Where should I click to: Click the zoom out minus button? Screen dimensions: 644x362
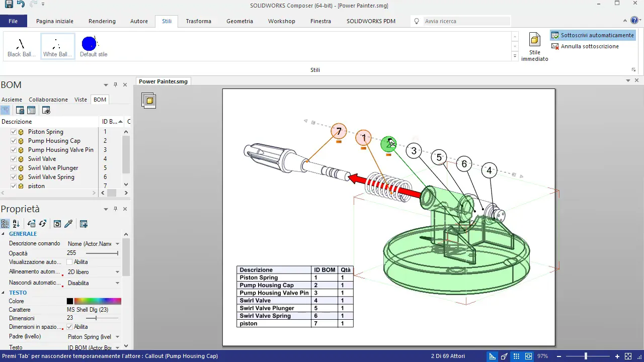[559, 356]
